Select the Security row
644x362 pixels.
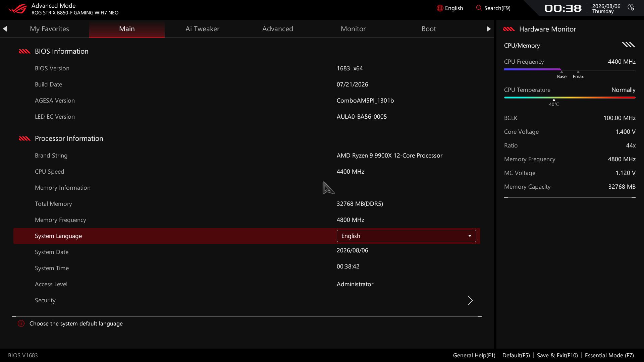247,300
